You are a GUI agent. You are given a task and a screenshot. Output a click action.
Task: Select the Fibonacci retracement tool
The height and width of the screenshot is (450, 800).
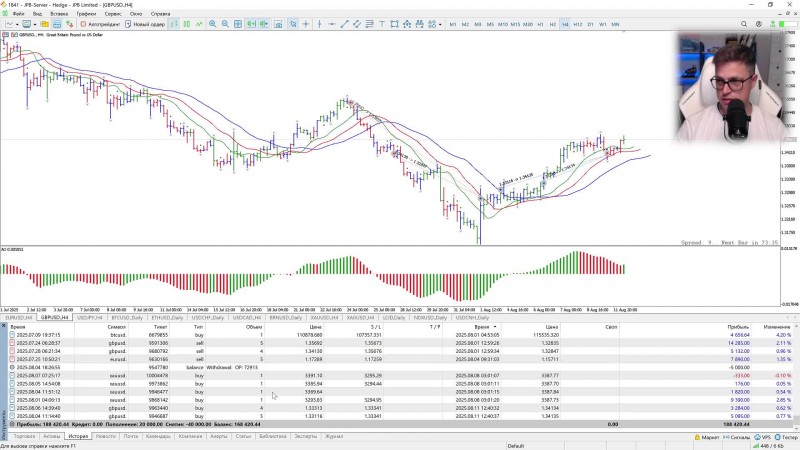click(x=369, y=24)
